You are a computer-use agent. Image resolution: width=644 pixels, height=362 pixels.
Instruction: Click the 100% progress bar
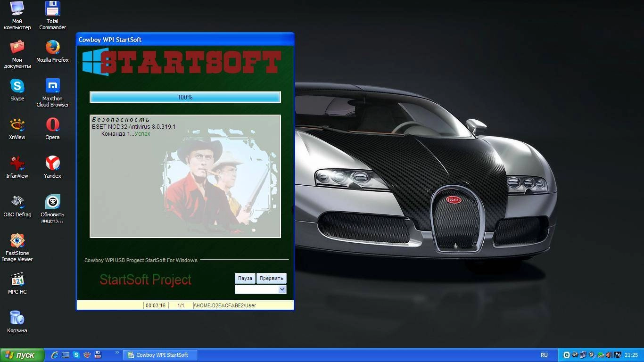(185, 97)
